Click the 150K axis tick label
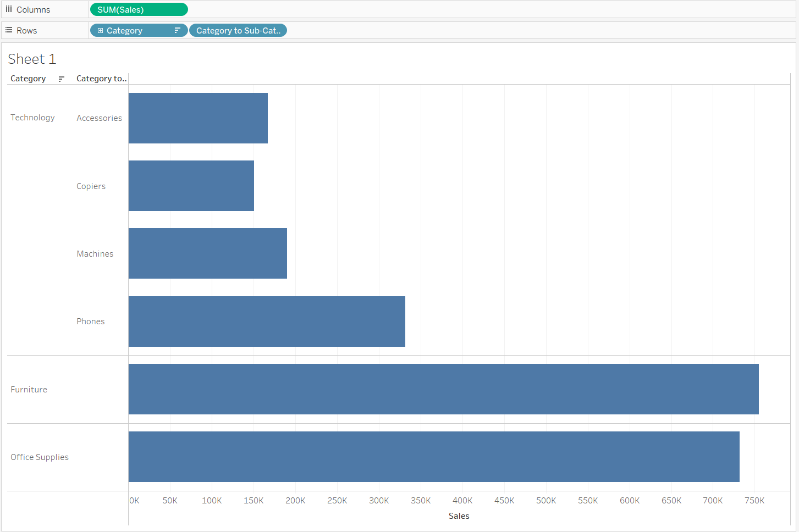The width and height of the screenshot is (799, 532). 254,501
